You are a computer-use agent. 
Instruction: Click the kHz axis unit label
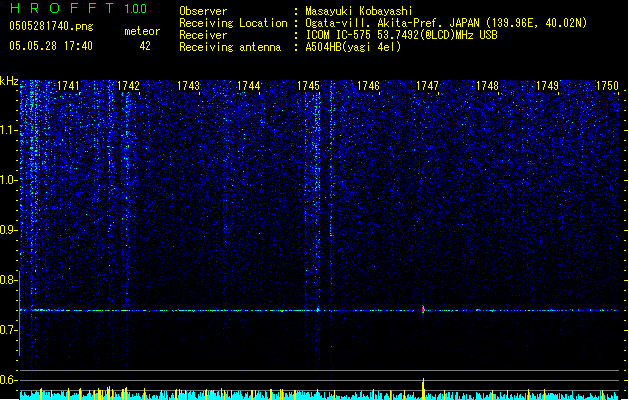9,81
